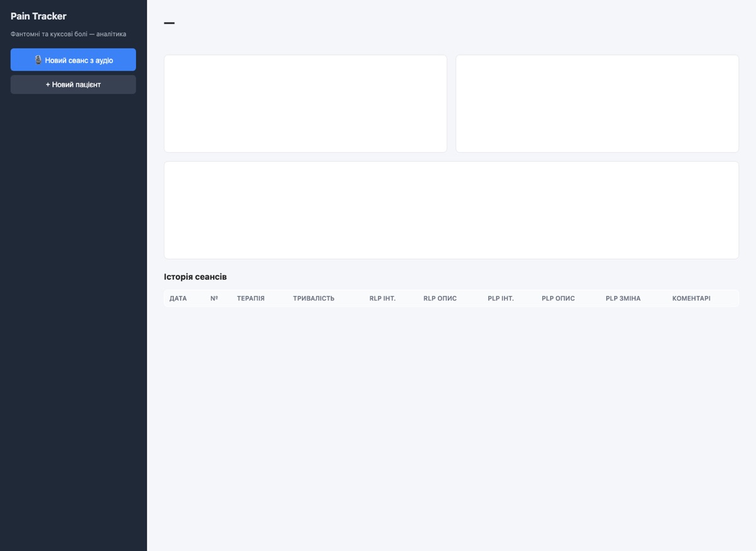Add a new patient via "+ Новий пацієнт"

(73, 84)
